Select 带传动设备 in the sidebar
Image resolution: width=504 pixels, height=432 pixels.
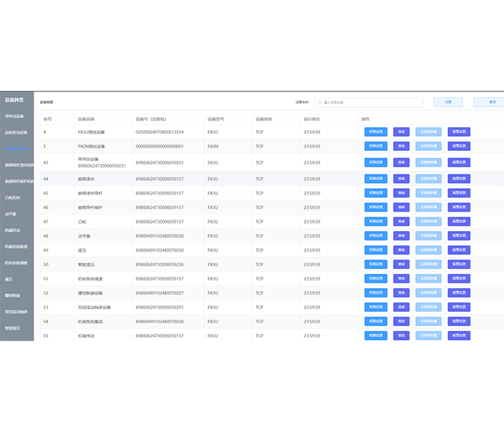[x=14, y=117]
